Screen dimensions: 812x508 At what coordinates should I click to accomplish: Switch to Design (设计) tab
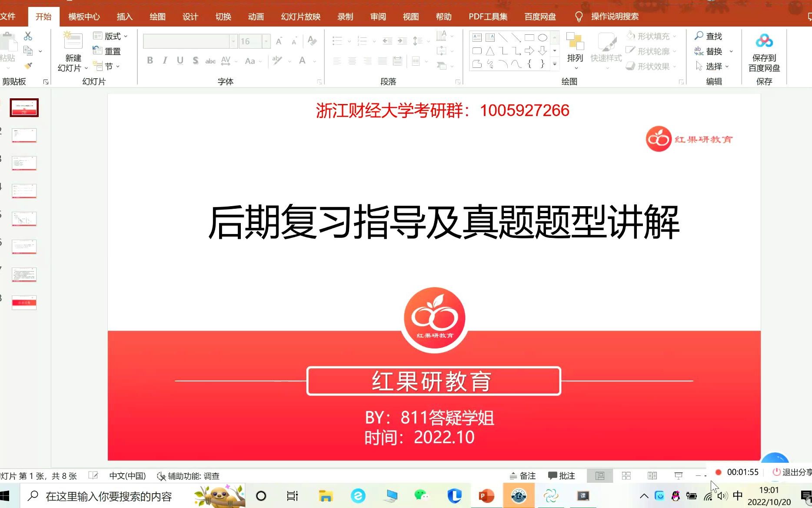(x=190, y=17)
